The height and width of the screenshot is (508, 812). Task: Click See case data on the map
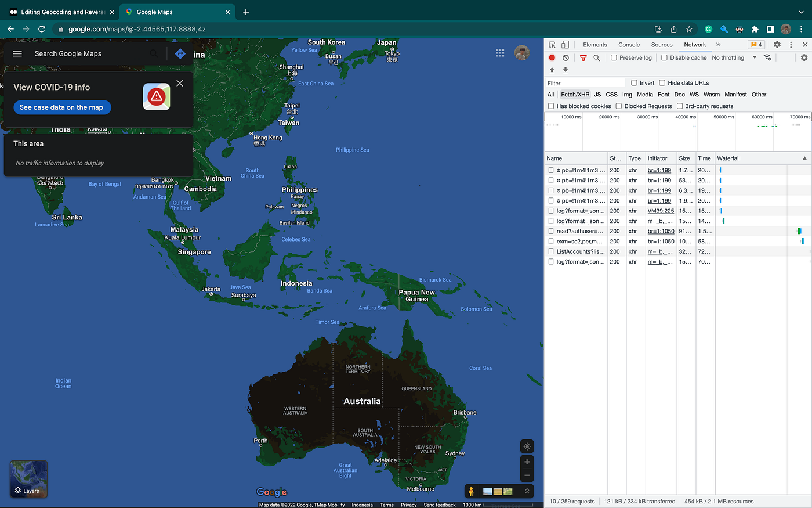62,107
